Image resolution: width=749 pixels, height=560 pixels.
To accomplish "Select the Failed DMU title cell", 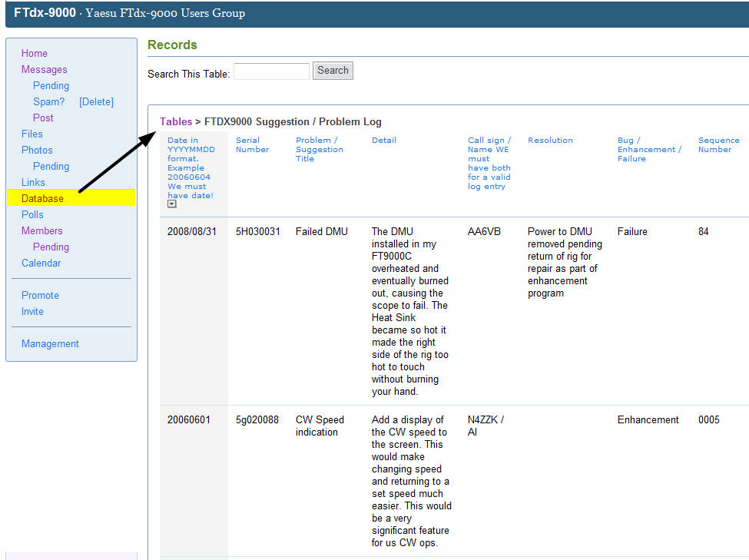I will click(x=321, y=232).
